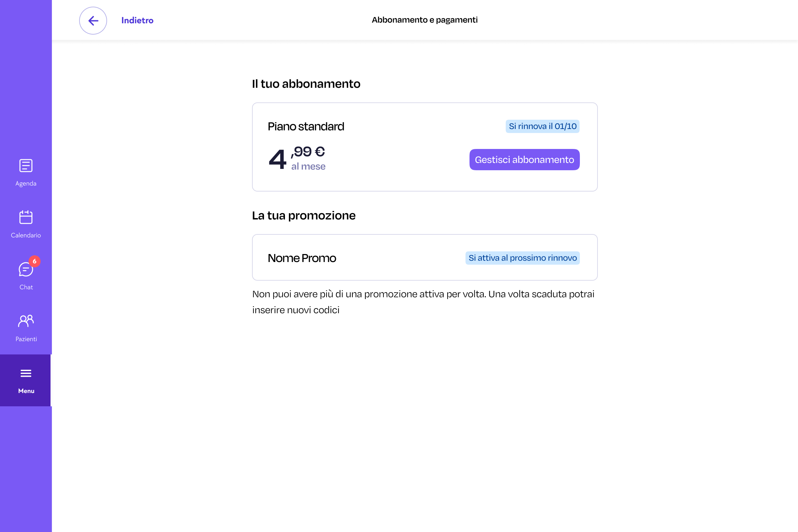Click the Abbonamento e pagamenti page title
798x532 pixels.
pyautogui.click(x=425, y=20)
